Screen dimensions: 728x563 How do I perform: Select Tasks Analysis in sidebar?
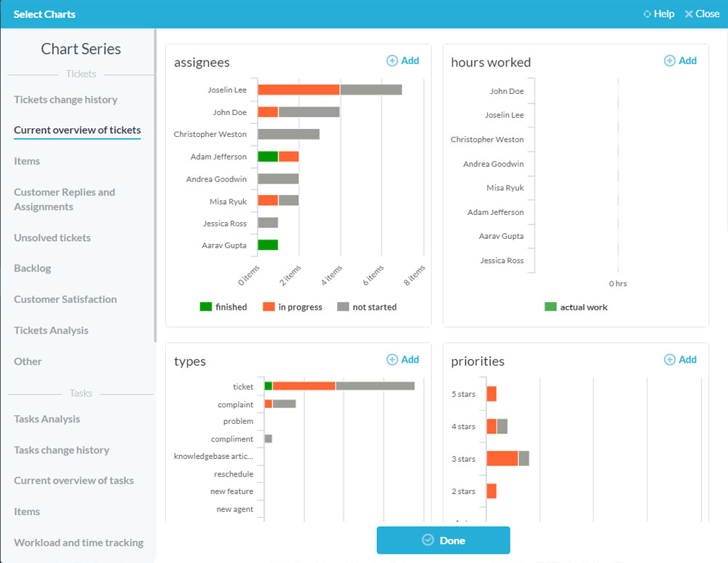[47, 420]
